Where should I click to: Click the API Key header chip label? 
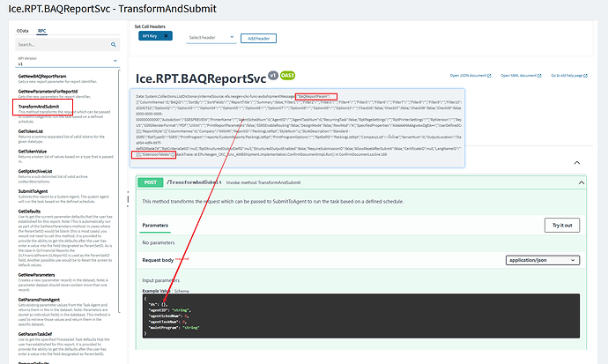pyautogui.click(x=150, y=36)
